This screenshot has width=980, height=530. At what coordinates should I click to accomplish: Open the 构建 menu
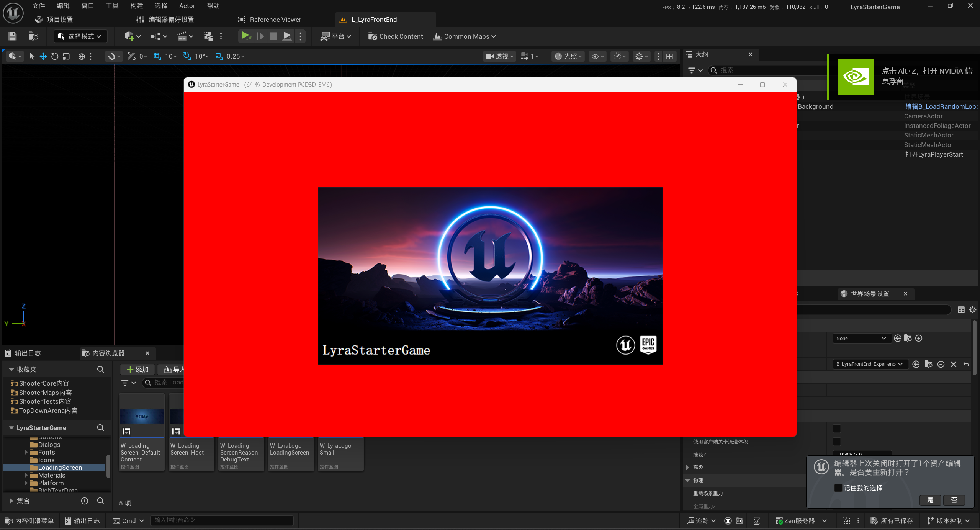[x=136, y=6]
